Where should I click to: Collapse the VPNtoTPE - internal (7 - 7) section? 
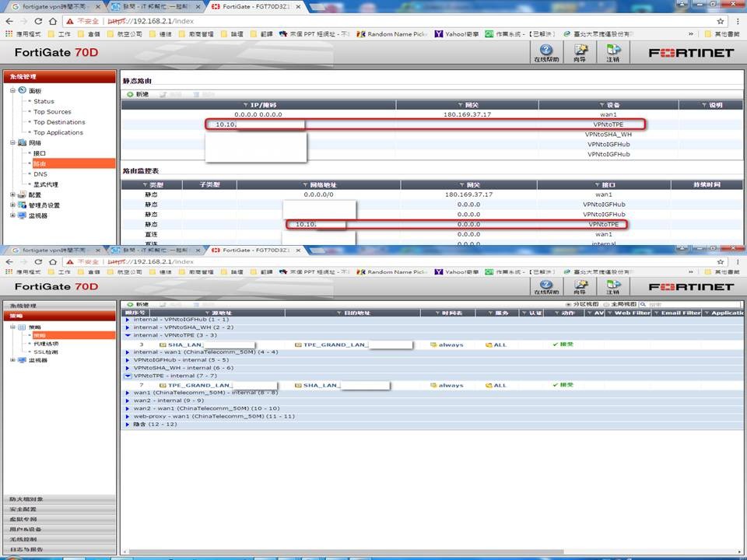(x=127, y=376)
